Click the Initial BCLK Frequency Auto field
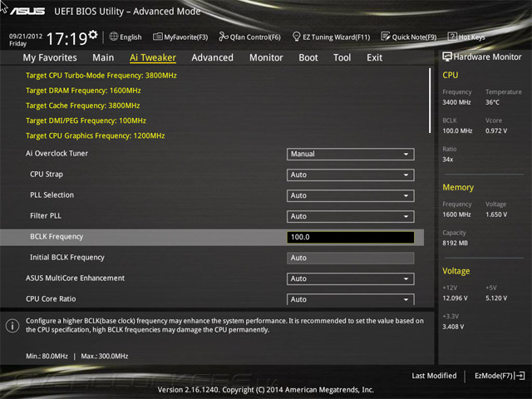The image size is (532, 399). pyautogui.click(x=351, y=258)
